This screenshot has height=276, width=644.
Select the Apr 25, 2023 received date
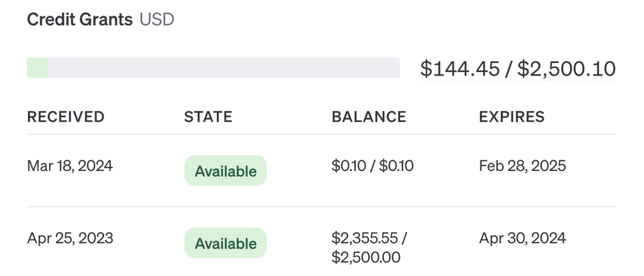(70, 237)
